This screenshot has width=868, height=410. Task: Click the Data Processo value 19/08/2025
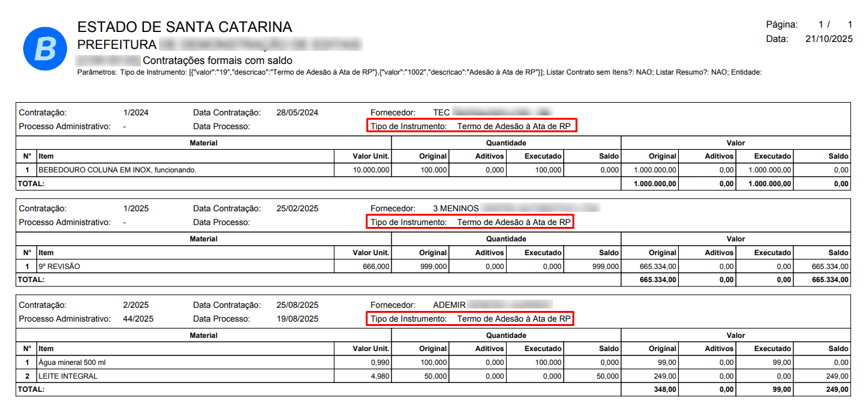297,319
